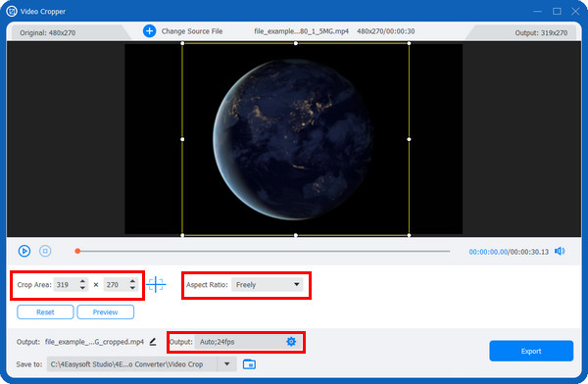This screenshot has height=384, width=588.
Task: Play the video preview
Action: tap(24, 251)
